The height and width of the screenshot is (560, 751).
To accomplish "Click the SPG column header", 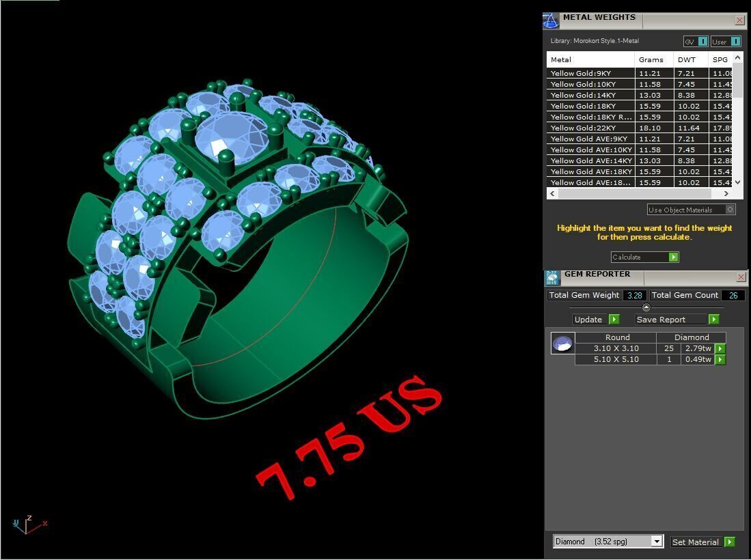I will 720,60.
